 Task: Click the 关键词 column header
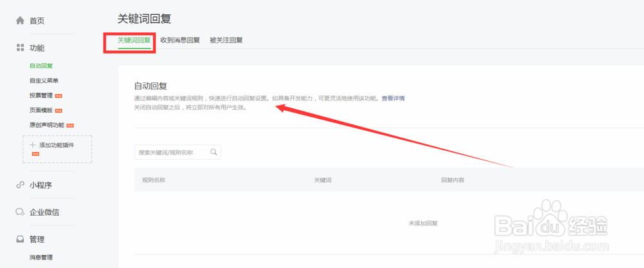[323, 180]
